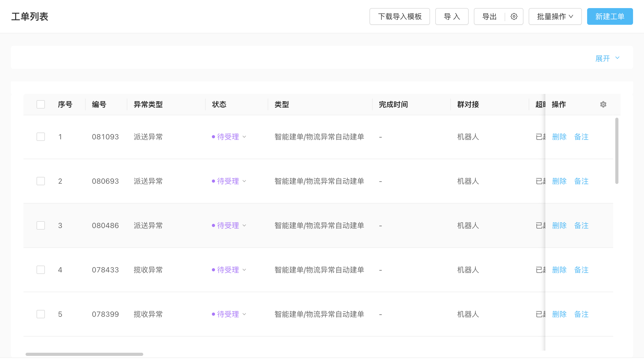Viewport: 644px width, 359px height.
Task: Click ticket number 081093
Action: point(105,137)
